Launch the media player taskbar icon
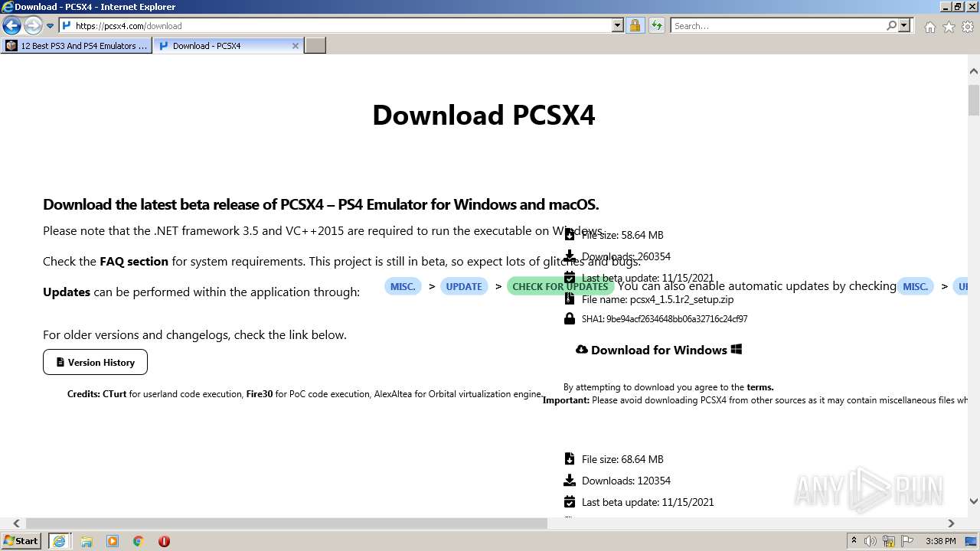The width and height of the screenshot is (980, 551). [x=113, y=541]
